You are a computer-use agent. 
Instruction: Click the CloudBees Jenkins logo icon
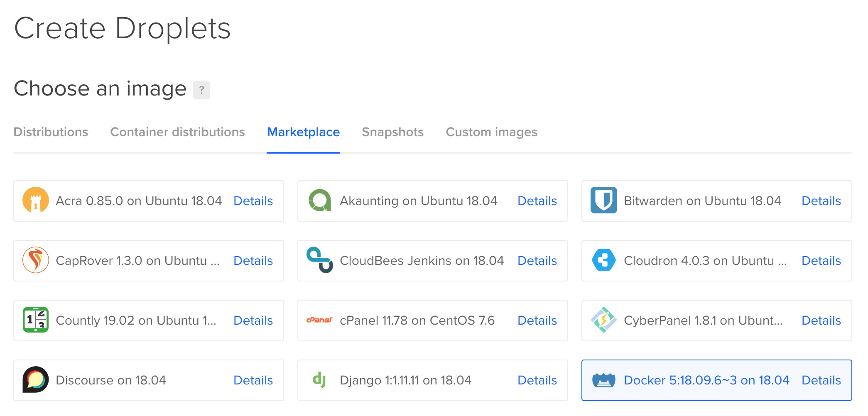(x=320, y=260)
